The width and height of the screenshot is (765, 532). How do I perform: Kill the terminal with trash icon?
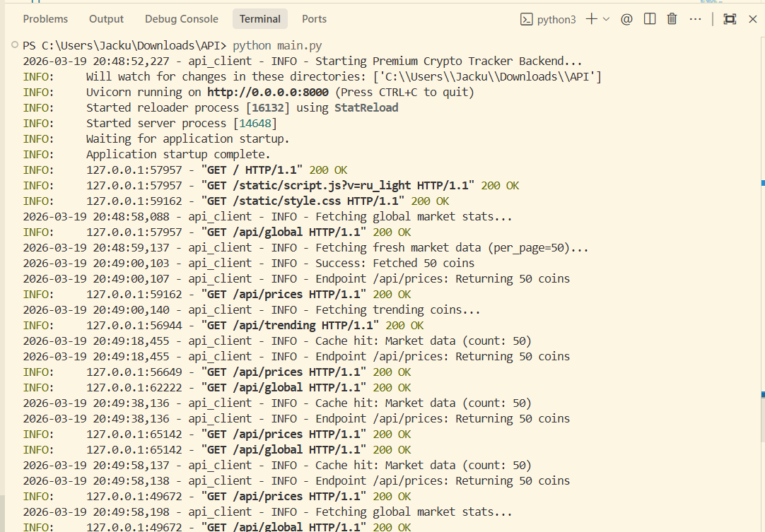click(x=672, y=19)
